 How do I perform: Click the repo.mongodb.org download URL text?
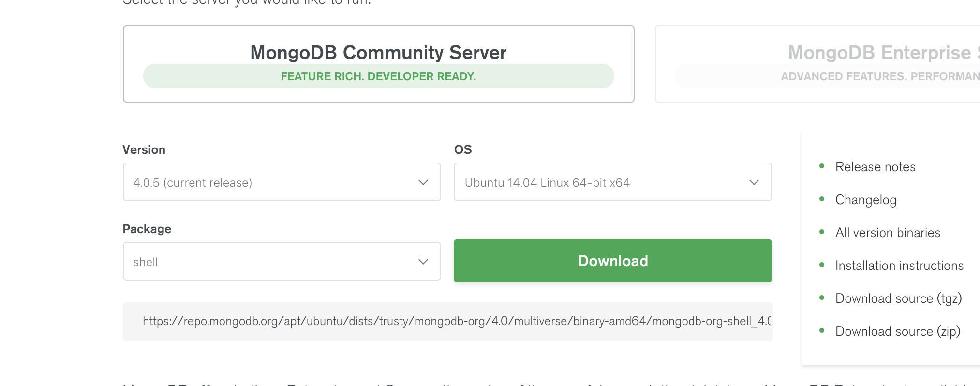point(457,321)
